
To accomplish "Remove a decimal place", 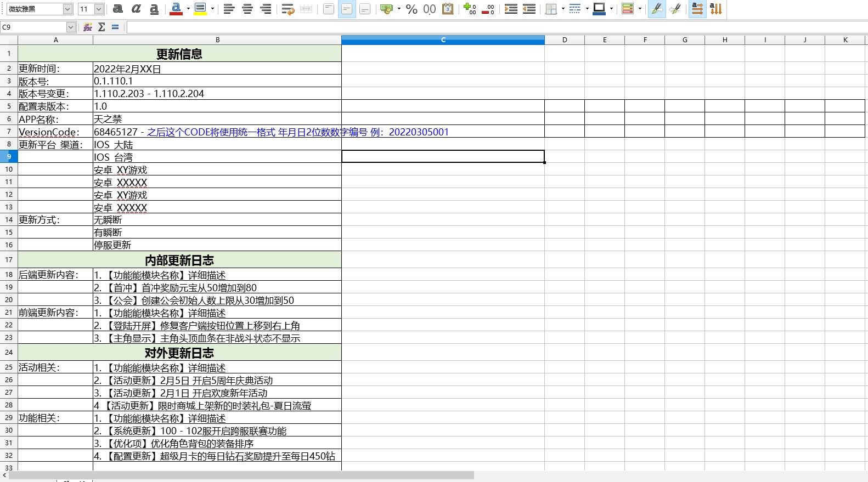I will tap(488, 9).
